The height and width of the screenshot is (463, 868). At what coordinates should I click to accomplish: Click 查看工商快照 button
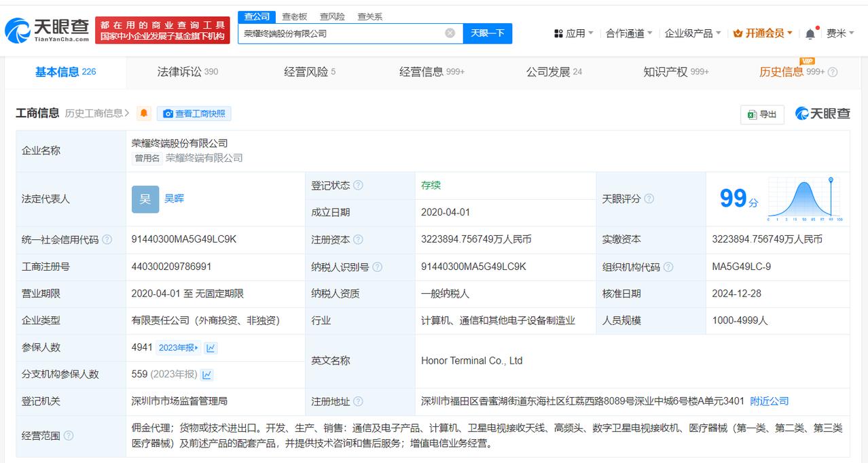pyautogui.click(x=194, y=114)
